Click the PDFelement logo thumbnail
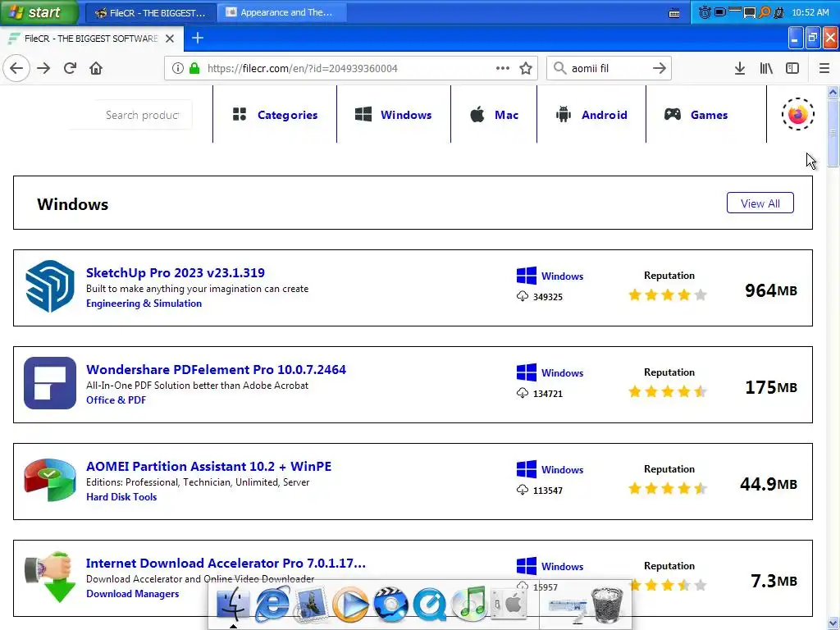This screenshot has height=630, width=840. [x=50, y=383]
